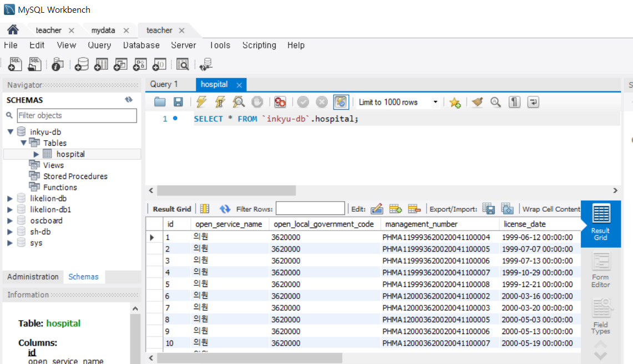Open Form Editor panel
The height and width of the screenshot is (364, 633).
[601, 270]
